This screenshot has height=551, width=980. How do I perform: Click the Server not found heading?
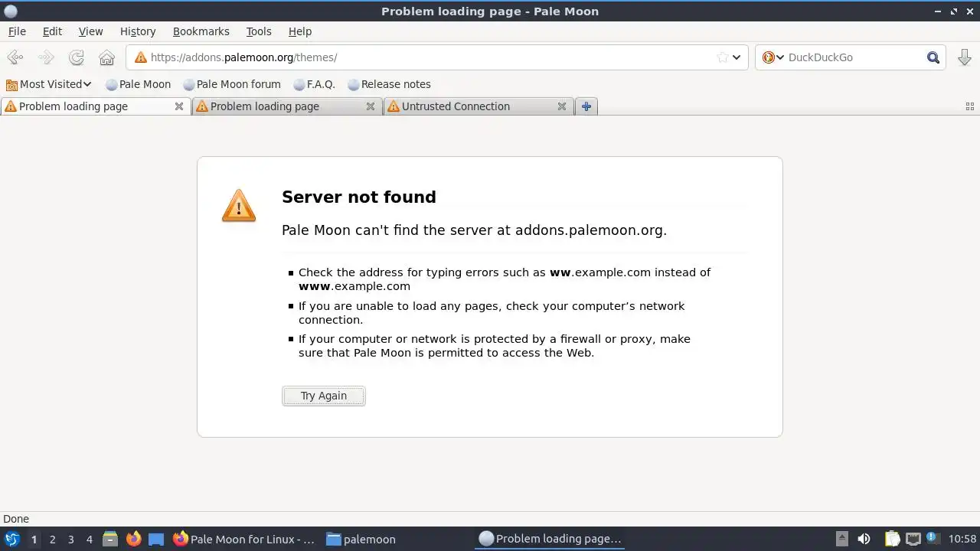pyautogui.click(x=359, y=197)
